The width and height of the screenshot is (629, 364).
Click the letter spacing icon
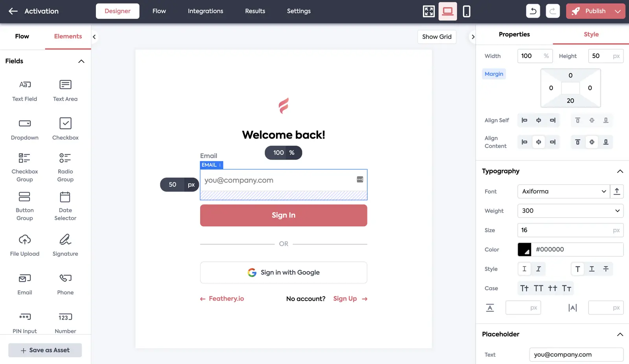[573, 308]
